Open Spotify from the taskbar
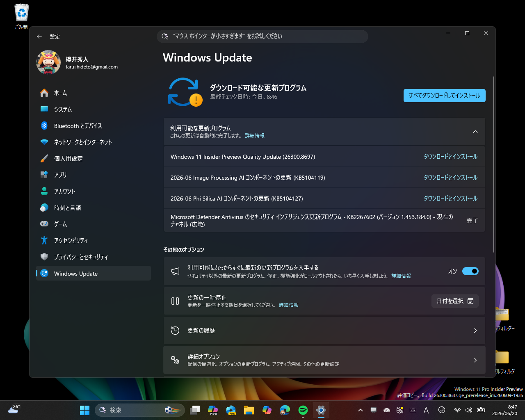The image size is (525, 420). pyautogui.click(x=303, y=410)
